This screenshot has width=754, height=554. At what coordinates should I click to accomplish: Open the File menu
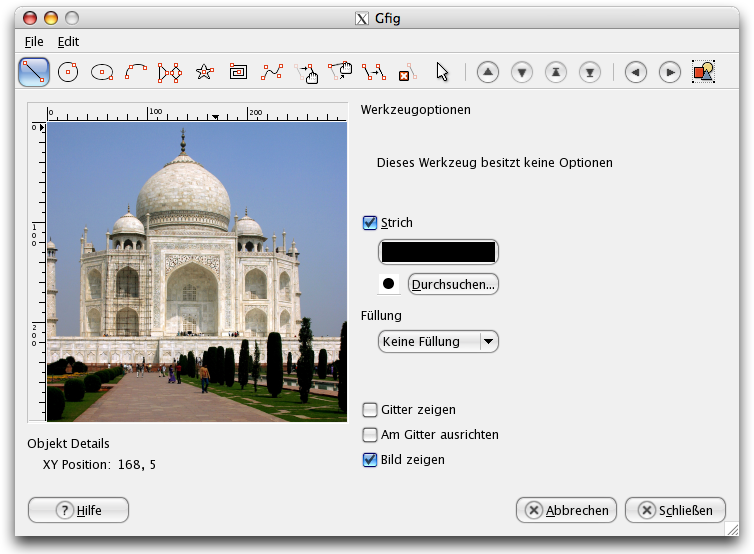click(x=34, y=42)
